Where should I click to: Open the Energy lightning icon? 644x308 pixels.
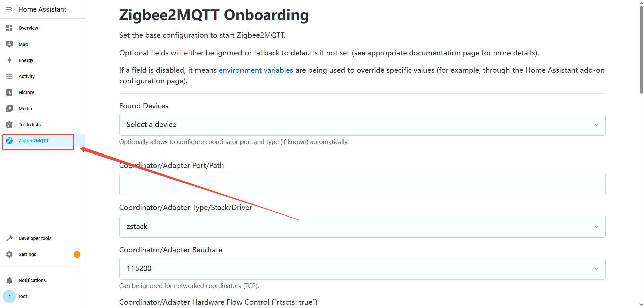click(9, 60)
